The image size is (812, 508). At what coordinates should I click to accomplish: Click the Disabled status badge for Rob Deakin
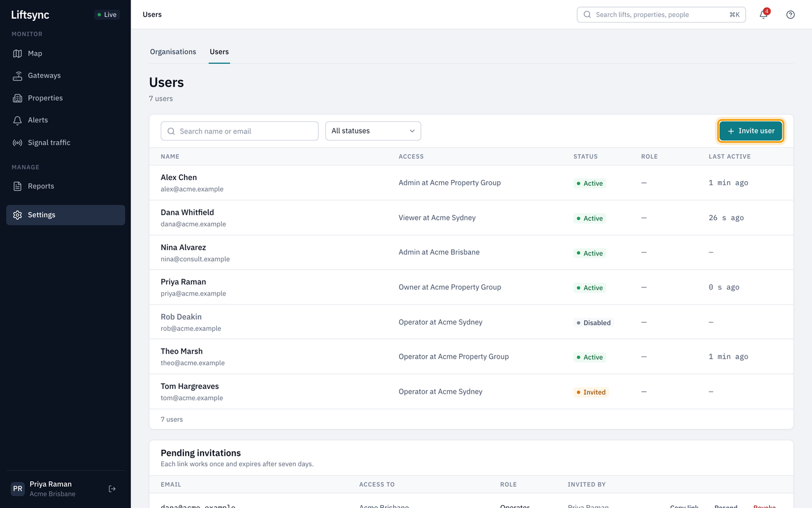coord(593,323)
